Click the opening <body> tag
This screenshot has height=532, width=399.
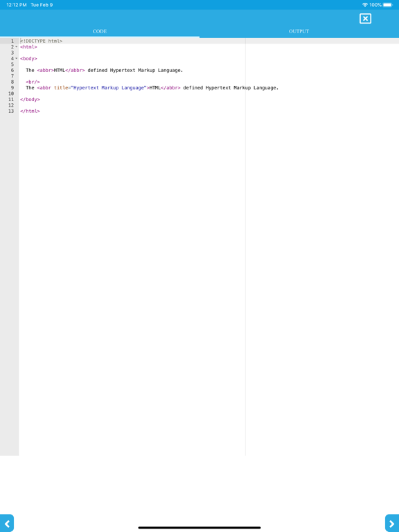pos(28,59)
